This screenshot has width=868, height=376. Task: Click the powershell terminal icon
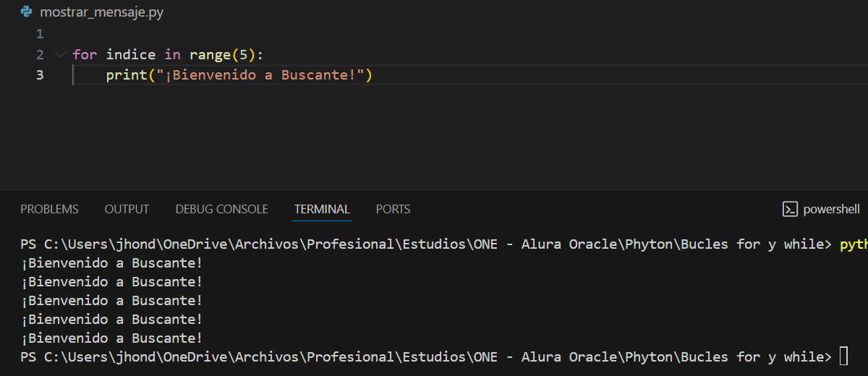coord(790,209)
